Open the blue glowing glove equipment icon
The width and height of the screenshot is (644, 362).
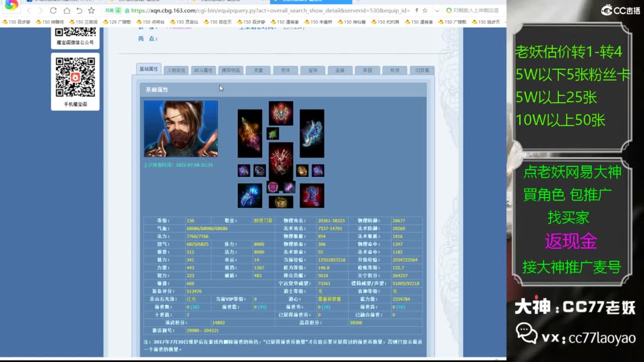click(250, 196)
